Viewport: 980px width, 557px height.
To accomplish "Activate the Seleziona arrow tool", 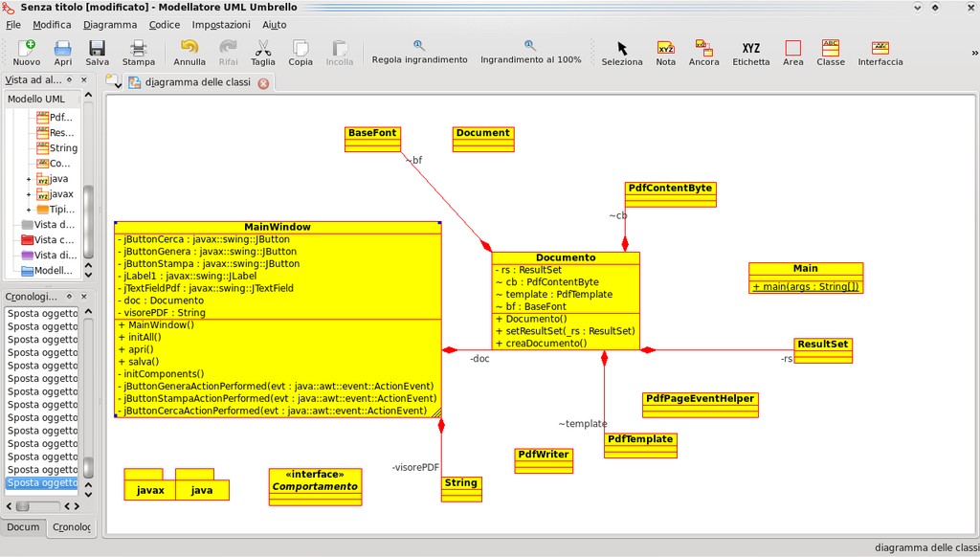I will 622,52.
